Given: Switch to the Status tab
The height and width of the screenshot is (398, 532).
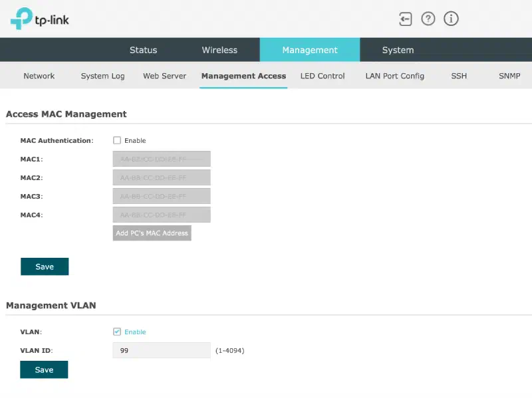Looking at the screenshot, I should point(143,50).
